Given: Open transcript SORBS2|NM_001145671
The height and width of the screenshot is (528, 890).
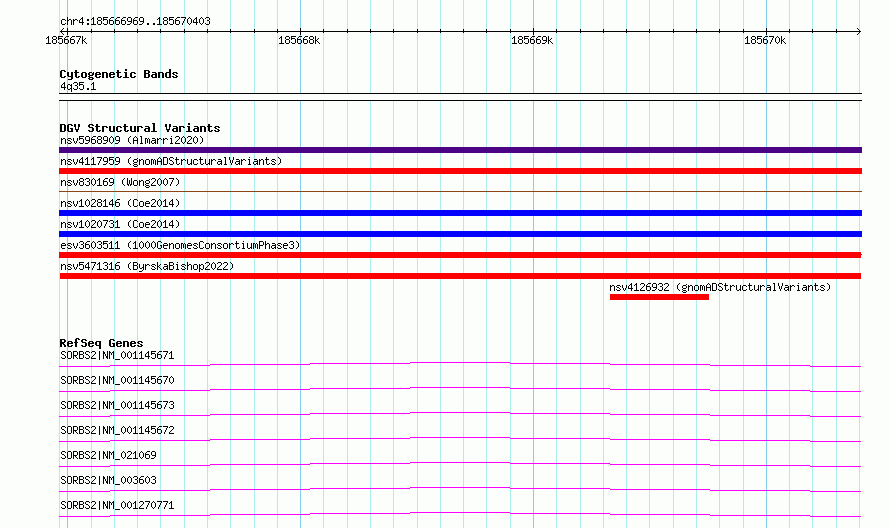Looking at the screenshot, I should (x=117, y=355).
